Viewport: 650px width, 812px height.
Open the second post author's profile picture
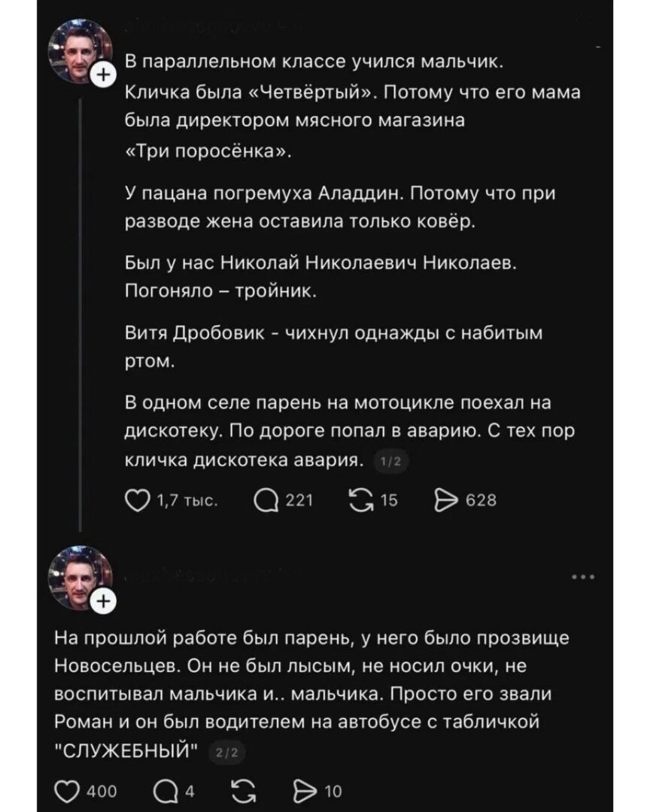79,577
